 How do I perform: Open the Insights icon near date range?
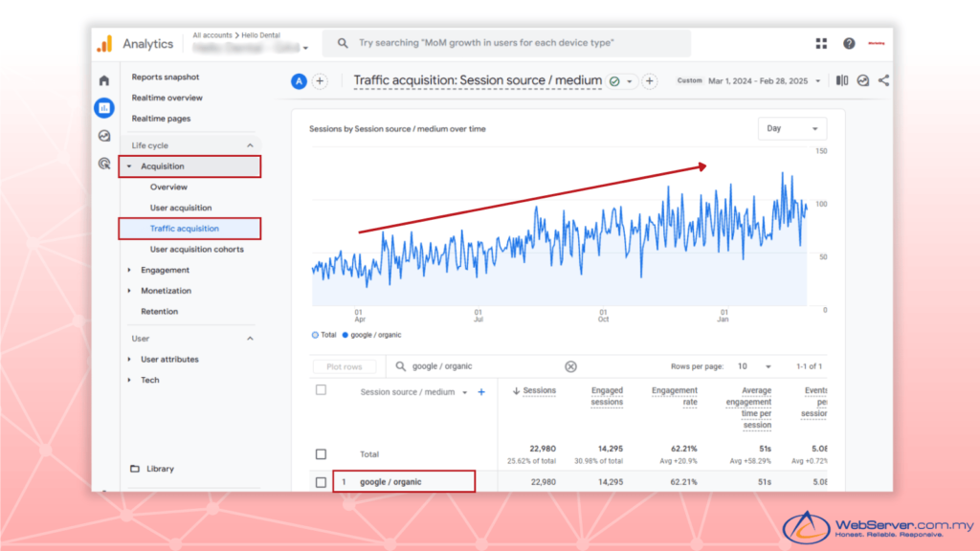click(863, 80)
